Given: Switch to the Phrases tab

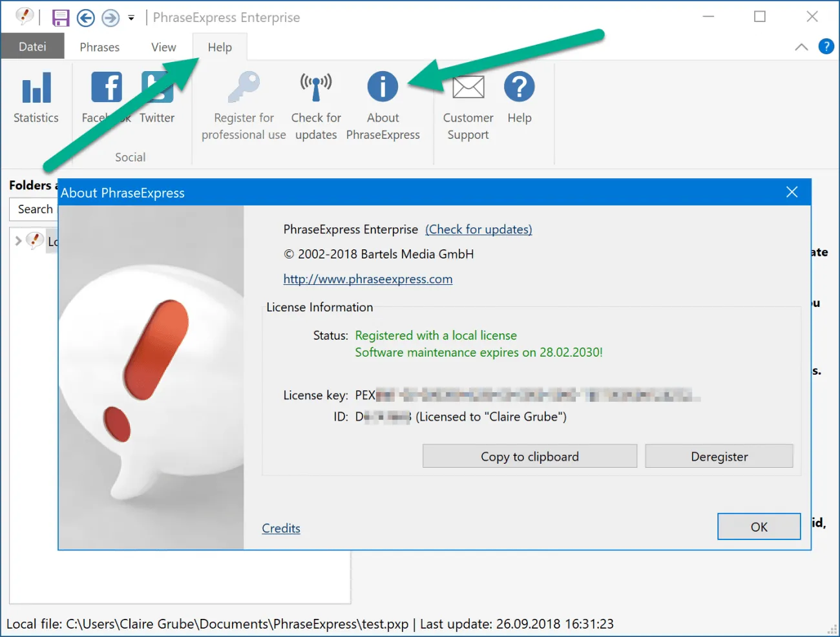Looking at the screenshot, I should click(100, 47).
